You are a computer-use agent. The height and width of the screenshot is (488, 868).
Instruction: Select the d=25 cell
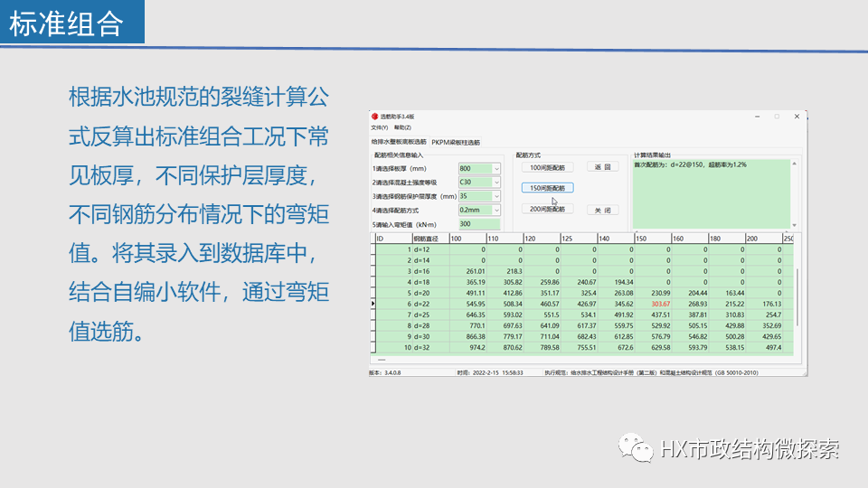click(x=430, y=314)
